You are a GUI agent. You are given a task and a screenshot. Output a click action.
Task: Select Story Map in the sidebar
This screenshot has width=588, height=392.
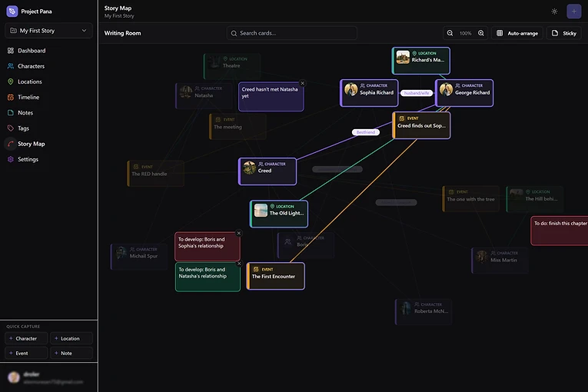coord(31,144)
